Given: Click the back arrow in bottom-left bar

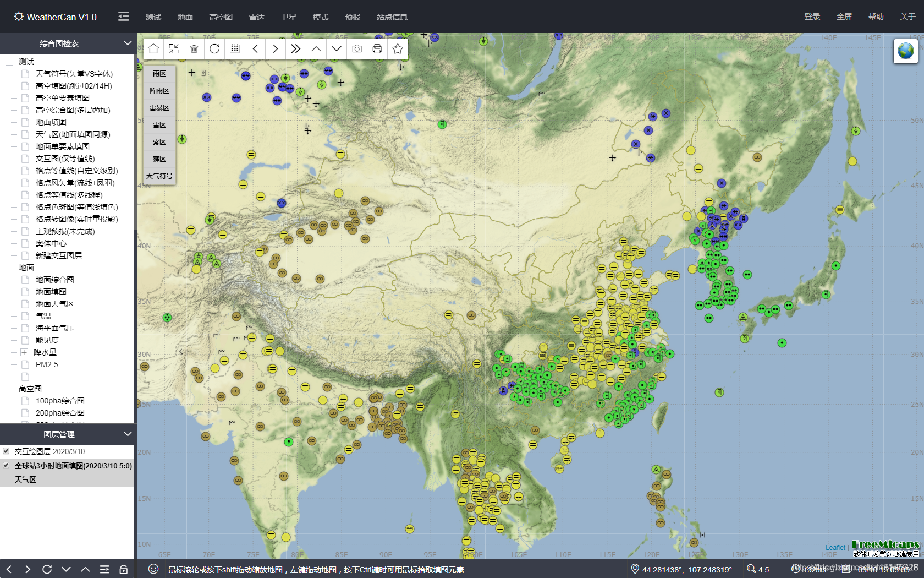Looking at the screenshot, I should pos(9,569).
